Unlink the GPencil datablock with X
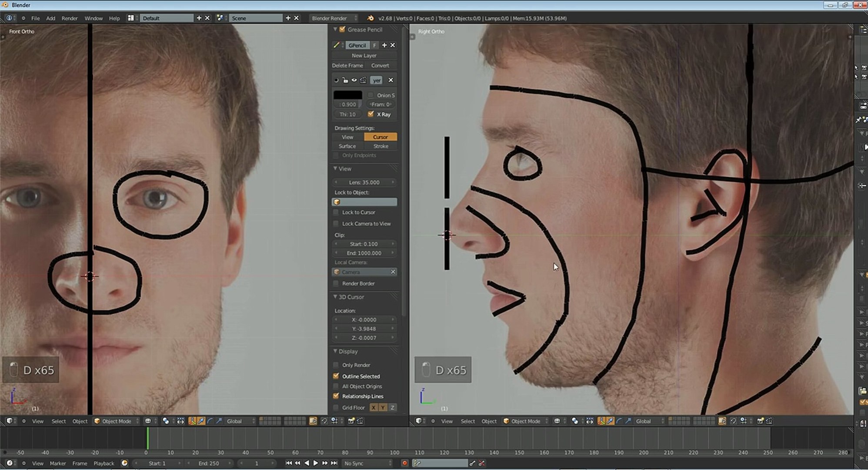The width and height of the screenshot is (868, 470). [393, 45]
